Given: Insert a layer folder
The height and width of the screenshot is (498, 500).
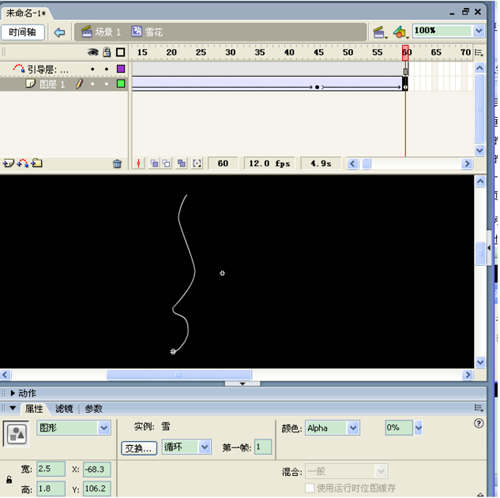Looking at the screenshot, I should (x=37, y=163).
